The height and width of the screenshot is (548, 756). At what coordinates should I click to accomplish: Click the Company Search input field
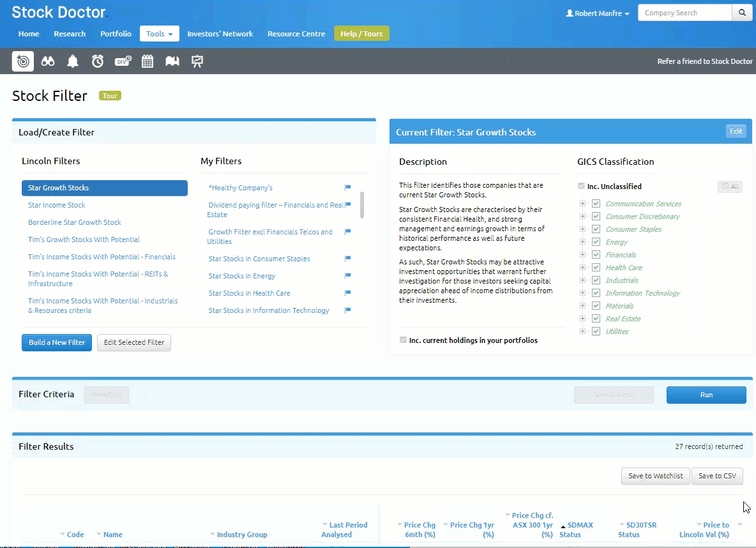(685, 13)
